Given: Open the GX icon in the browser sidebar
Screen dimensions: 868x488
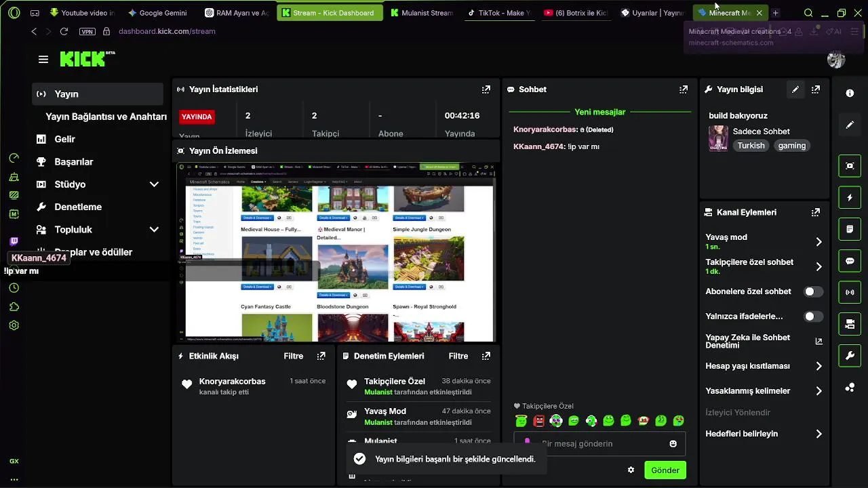Looking at the screenshot, I should pos(14,461).
